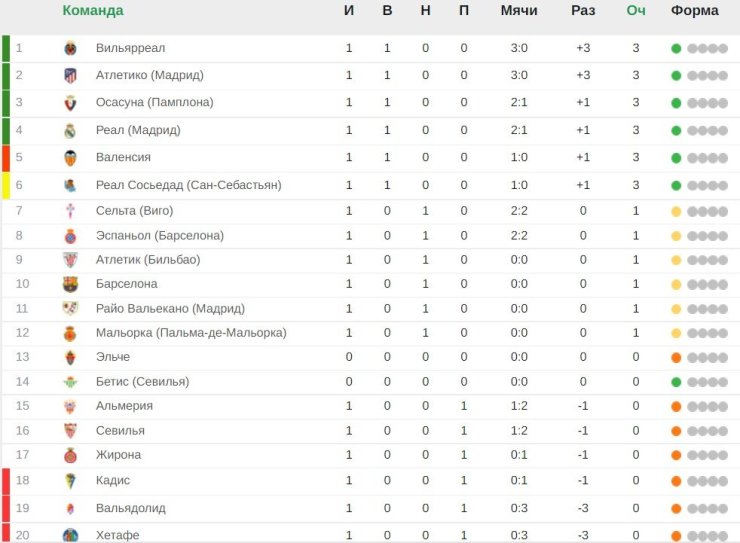Click the Real Madrid club crest

coord(70,131)
